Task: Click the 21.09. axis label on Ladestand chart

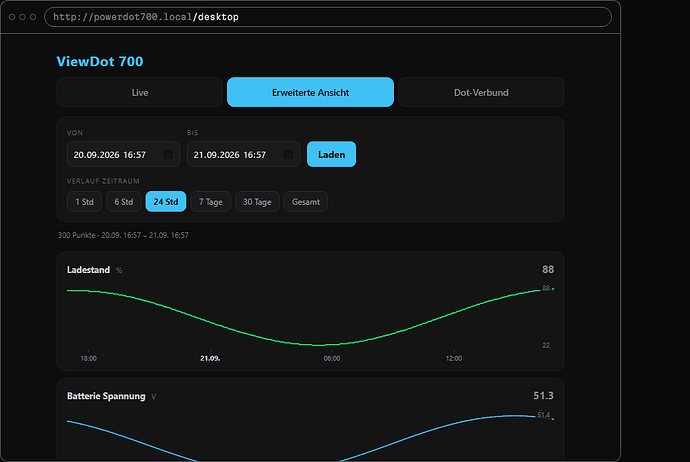Action: 210,358
